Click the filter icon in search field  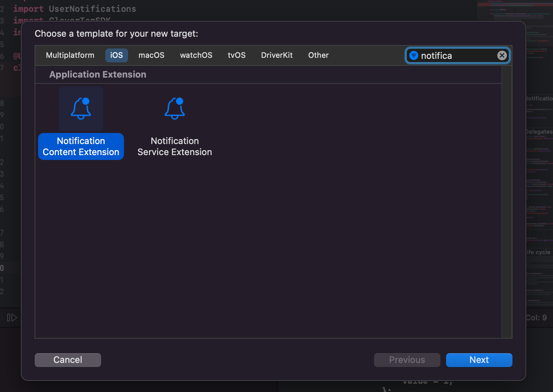[x=413, y=55]
